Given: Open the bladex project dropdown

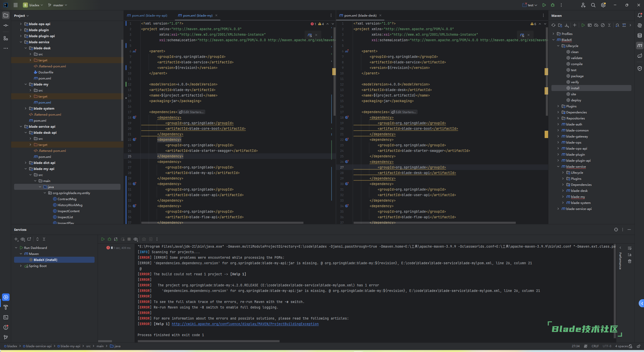Looking at the screenshot, I should (x=33, y=5).
